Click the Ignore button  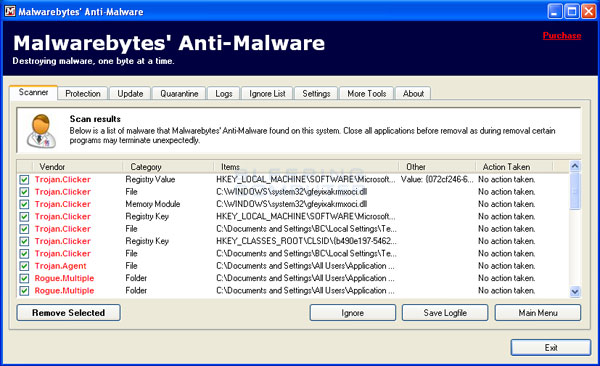pos(352,313)
